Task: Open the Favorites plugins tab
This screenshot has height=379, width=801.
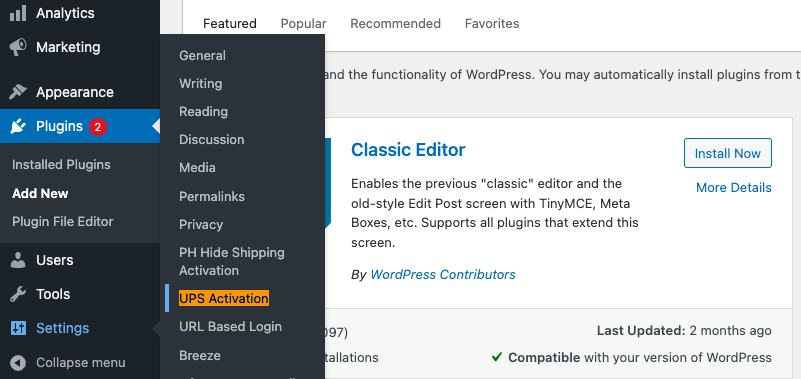Action: pos(492,23)
